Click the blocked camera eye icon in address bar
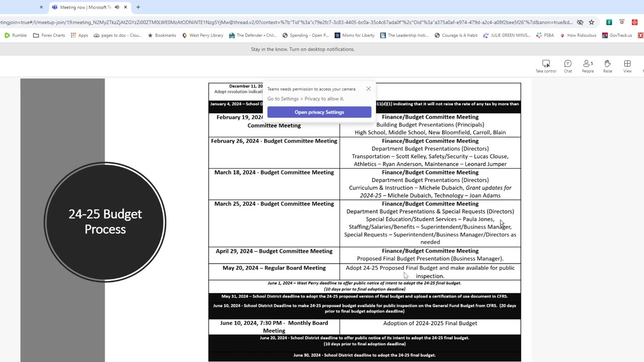Image resolution: width=644 pixels, height=362 pixels. (580, 22)
